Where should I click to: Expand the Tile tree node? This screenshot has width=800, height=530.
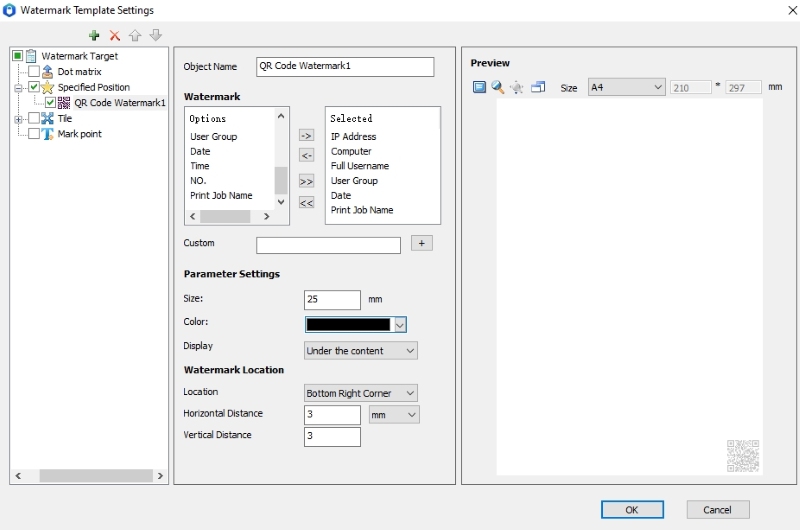tap(18, 118)
